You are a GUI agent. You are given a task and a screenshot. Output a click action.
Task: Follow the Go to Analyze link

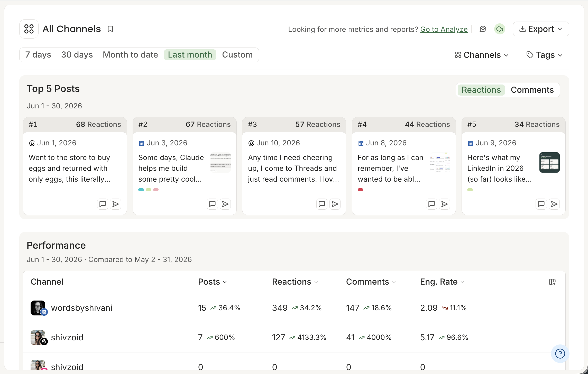pyautogui.click(x=444, y=29)
